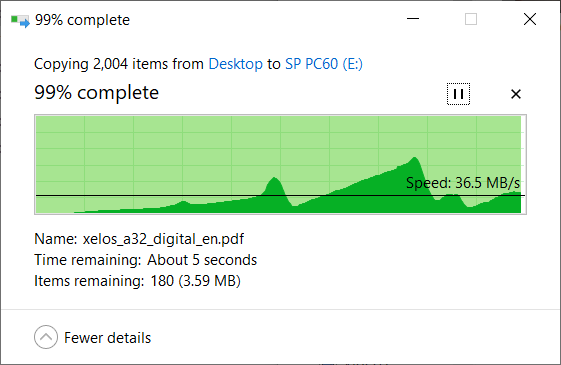Click the tallest peak in the speed graph
Image resolution: width=561 pixels, height=365 pixels.
(415, 158)
